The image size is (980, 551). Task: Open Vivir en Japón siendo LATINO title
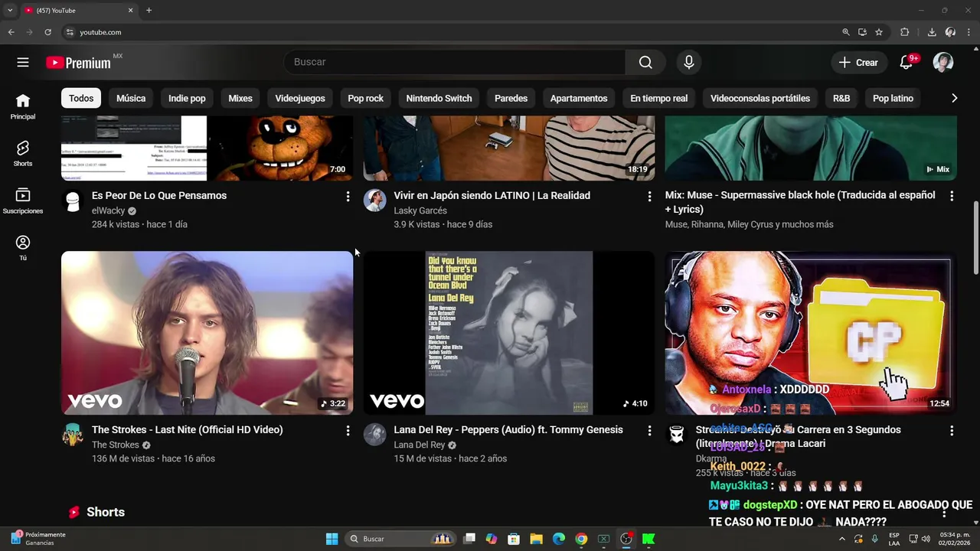[x=492, y=196]
